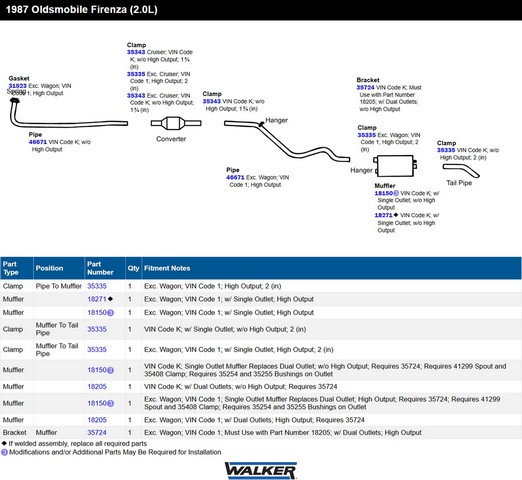Click the Fitment Notes column header

tap(331, 268)
